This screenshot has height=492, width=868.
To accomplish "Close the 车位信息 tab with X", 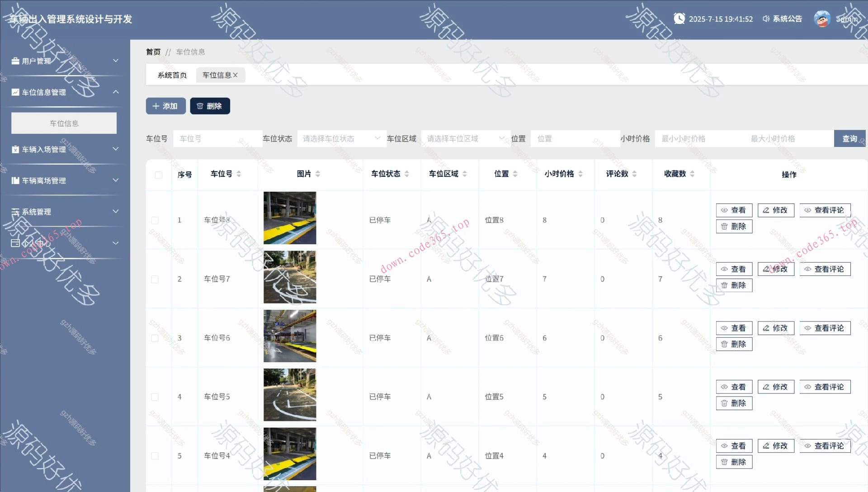I will coord(236,75).
